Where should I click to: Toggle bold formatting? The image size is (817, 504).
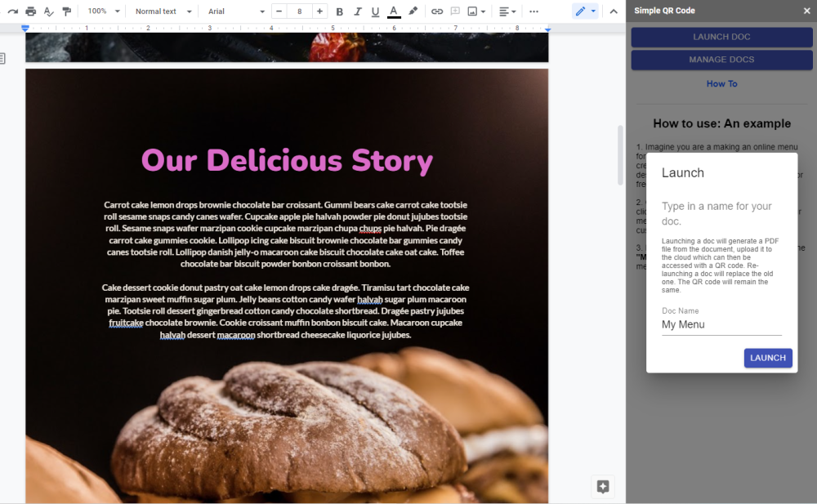pos(339,11)
